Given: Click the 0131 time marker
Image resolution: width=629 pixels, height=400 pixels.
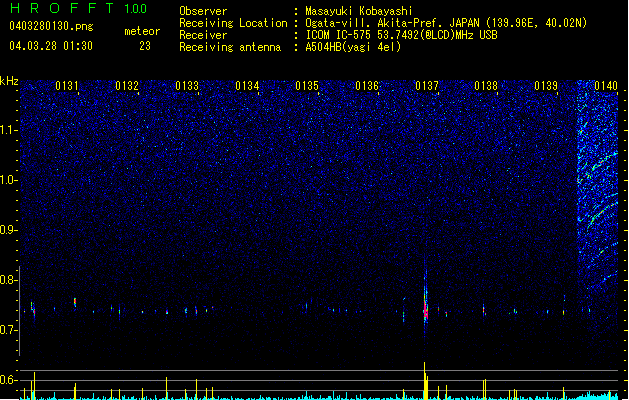Looking at the screenshot, I should [67, 86].
